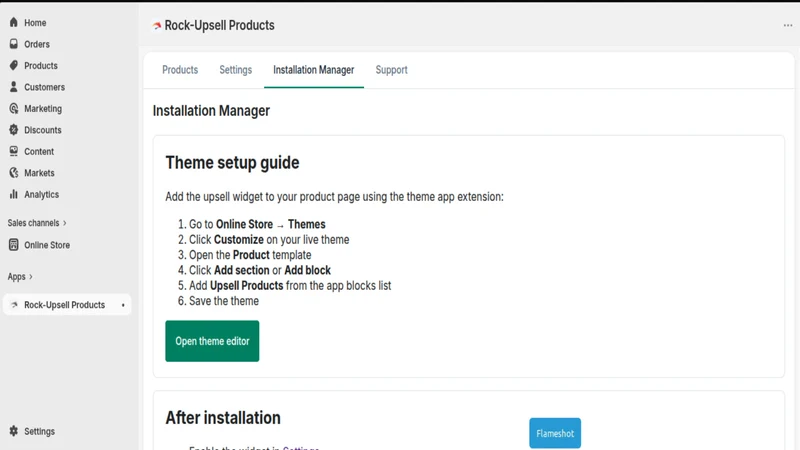The image size is (800, 450).
Task: Select the Installation Manager tab
Action: point(314,70)
